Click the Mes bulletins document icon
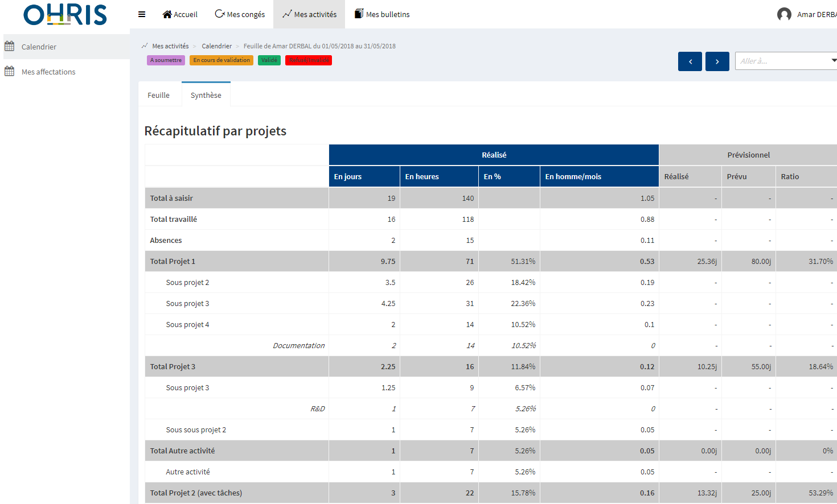Viewport: 837px width, 504px height. 359,14
